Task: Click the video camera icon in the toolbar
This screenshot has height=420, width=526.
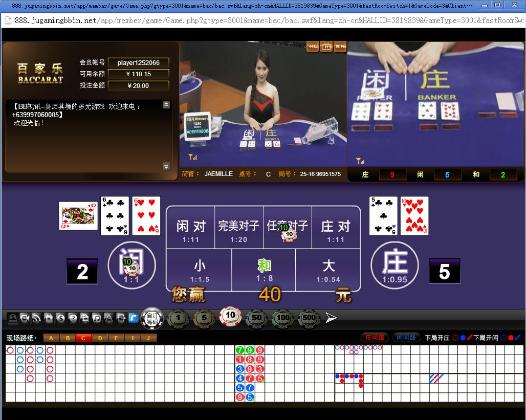Action: pos(25,317)
